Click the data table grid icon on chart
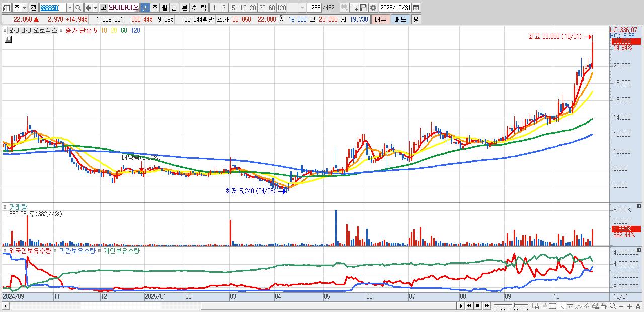644x312 pixels. point(8,39)
